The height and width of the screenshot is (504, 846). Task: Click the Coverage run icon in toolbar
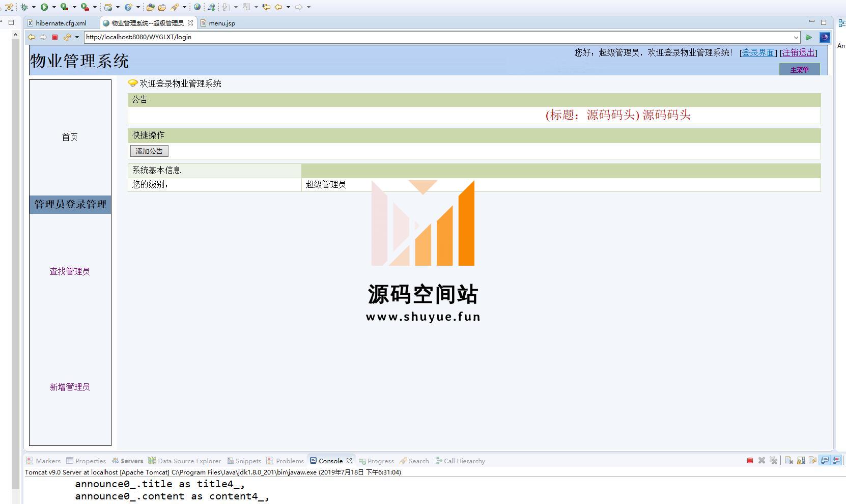tap(64, 7)
